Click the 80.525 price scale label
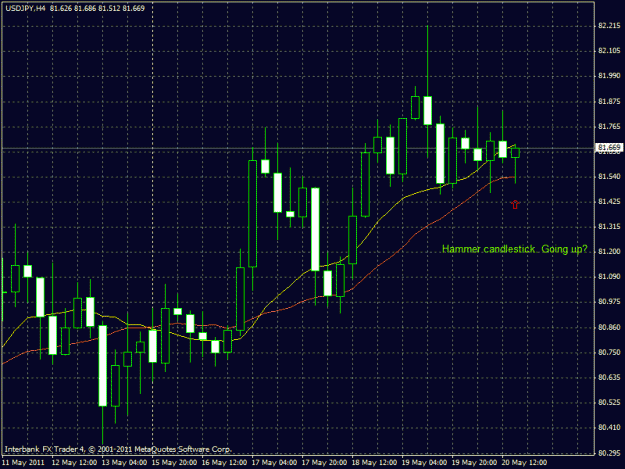 [x=609, y=403]
